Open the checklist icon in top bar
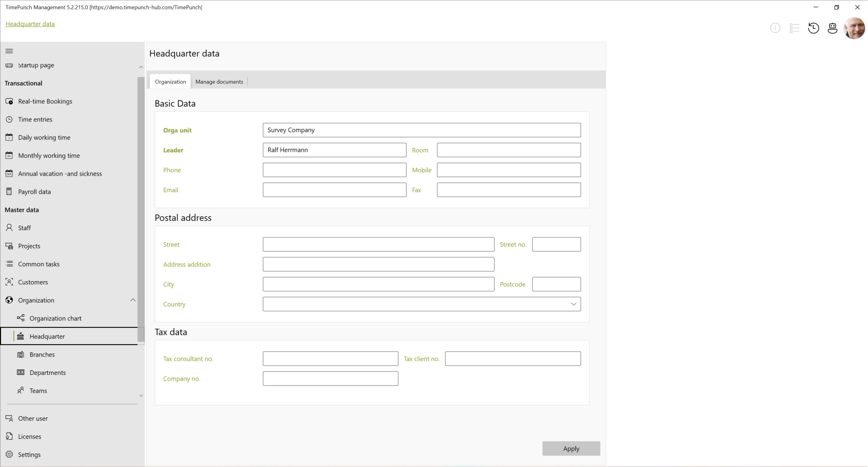 coord(794,28)
